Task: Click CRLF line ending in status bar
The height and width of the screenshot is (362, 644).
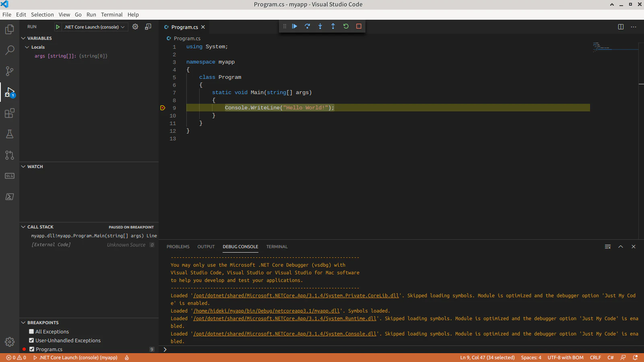Action: 595,358
